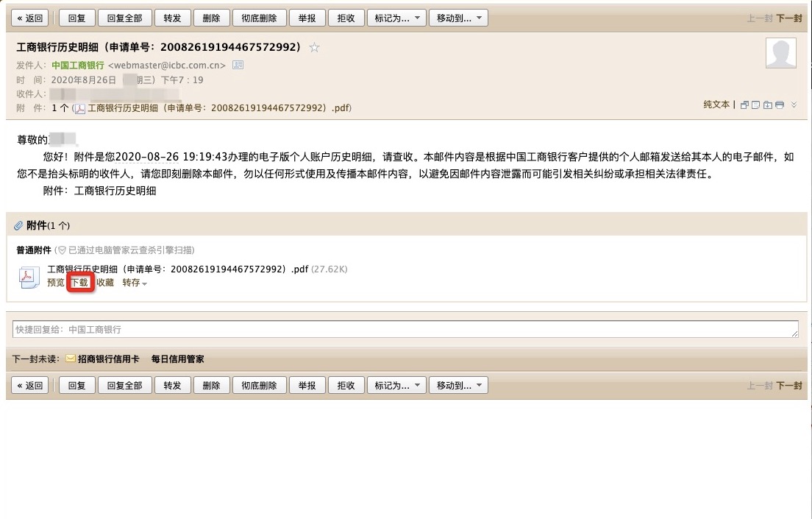Screen dimensions: 812x519
Task: Open sender contact card icon
Action: click(x=238, y=65)
